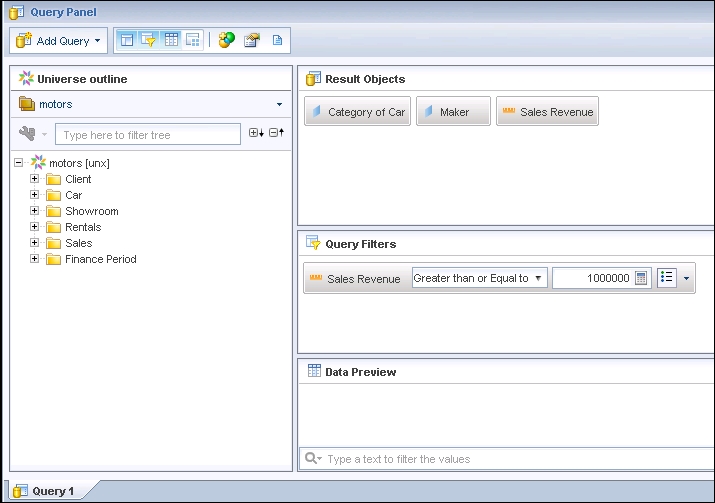This screenshot has width=715, height=503.
Task: Click the collapse all tree icon
Action: [x=276, y=133]
